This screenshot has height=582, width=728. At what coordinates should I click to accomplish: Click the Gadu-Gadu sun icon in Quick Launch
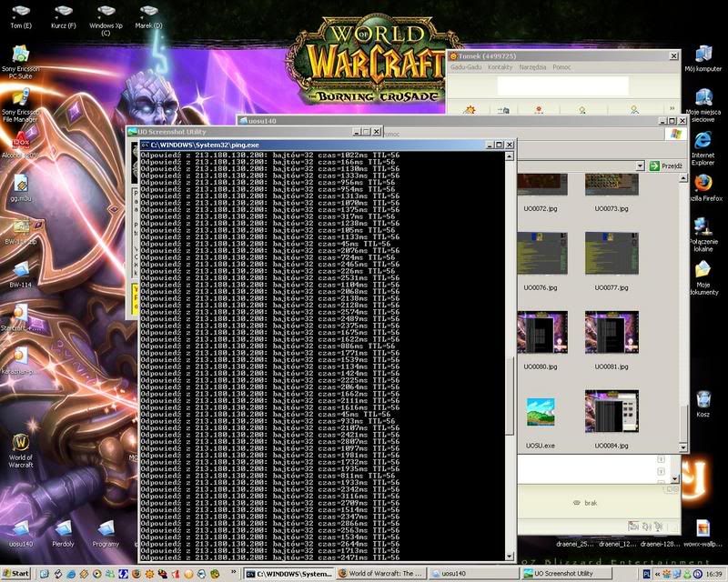click(149, 574)
